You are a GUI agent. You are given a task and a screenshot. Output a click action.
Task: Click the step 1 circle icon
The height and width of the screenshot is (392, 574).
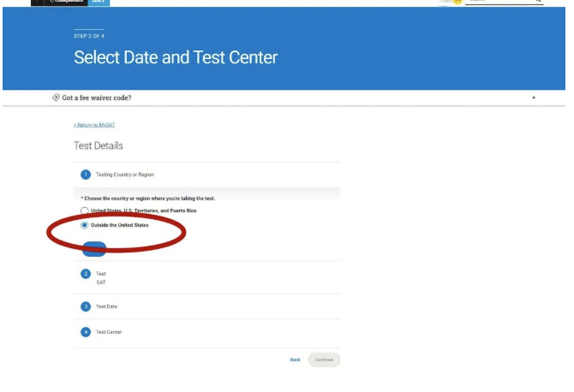(x=86, y=175)
